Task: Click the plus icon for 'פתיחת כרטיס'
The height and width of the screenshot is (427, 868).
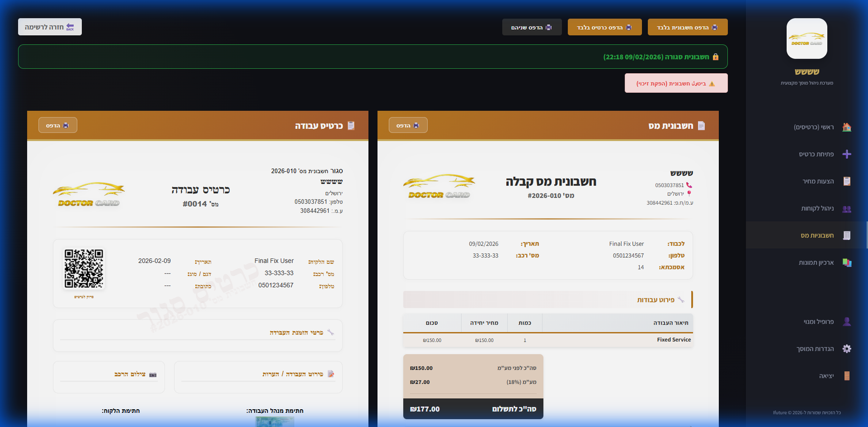Action: (846, 154)
